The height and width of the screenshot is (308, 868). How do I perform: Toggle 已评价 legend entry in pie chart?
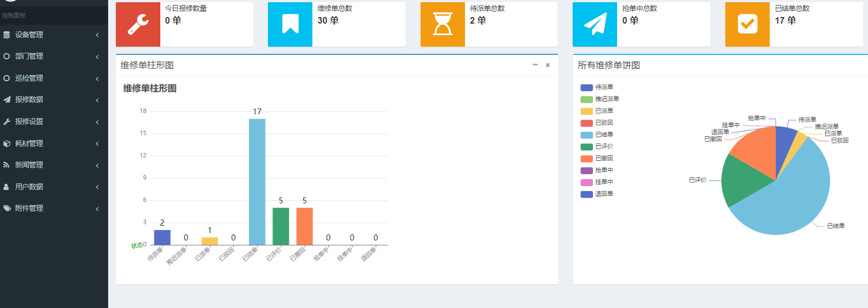pos(597,147)
